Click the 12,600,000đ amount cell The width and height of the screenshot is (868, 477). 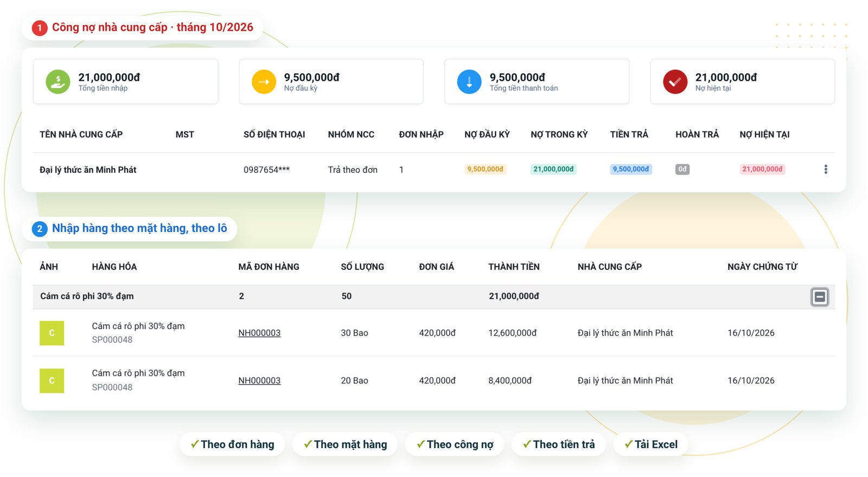pos(513,333)
